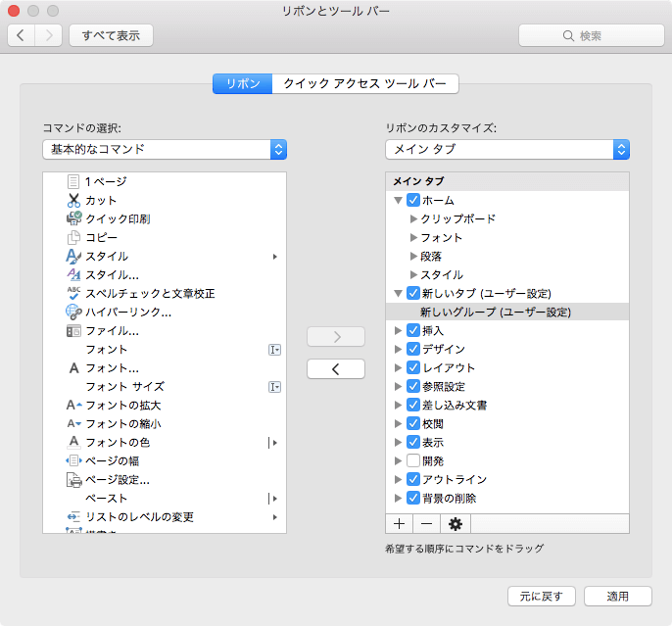This screenshot has width=672, height=626.
Task: Click the Copy (コピー) icon
Action: 73,237
